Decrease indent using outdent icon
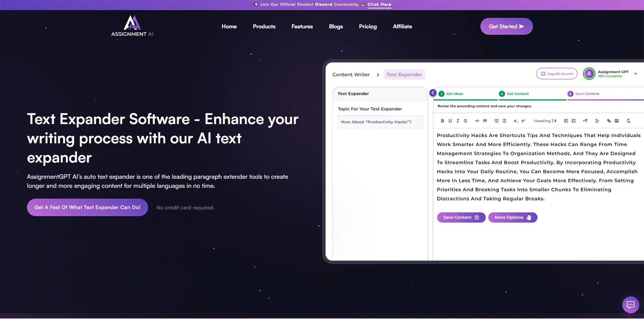 (x=566, y=121)
